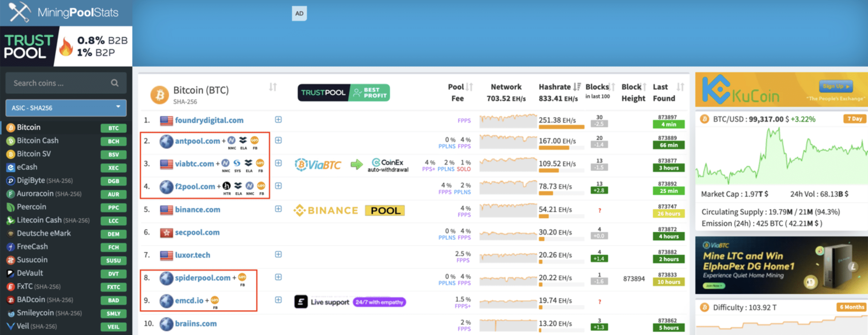The width and height of the screenshot is (868, 335).
Task: Click the Veil icon in the sidebar
Action: tap(10, 326)
